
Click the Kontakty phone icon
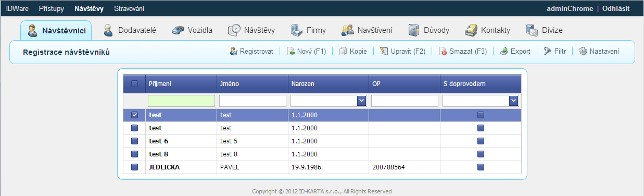click(471, 30)
